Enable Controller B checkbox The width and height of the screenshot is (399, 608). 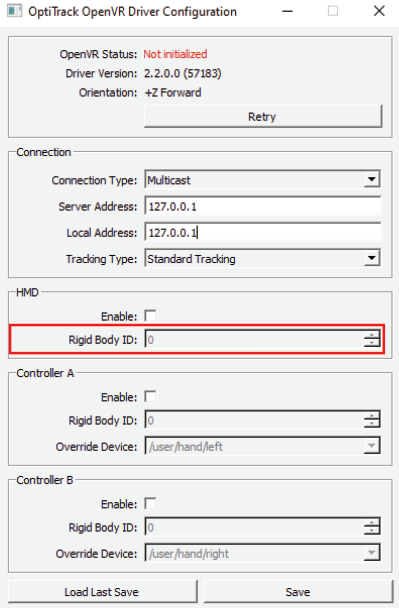pos(150,504)
